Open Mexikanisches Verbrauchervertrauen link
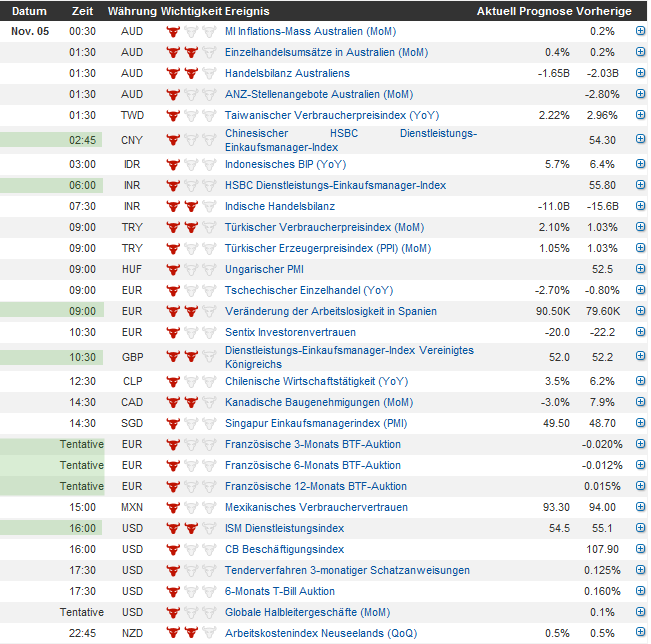Viewport: 651px width, 644px height. (x=316, y=507)
